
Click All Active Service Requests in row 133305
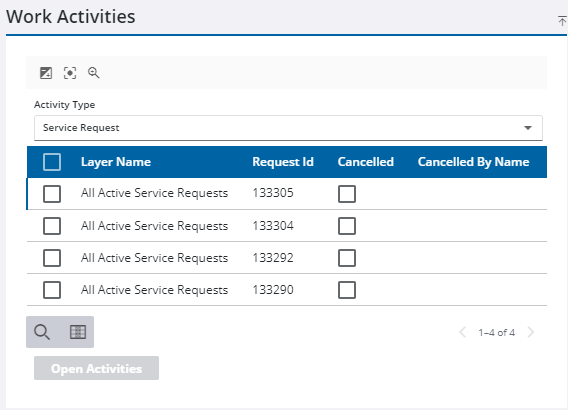154,193
